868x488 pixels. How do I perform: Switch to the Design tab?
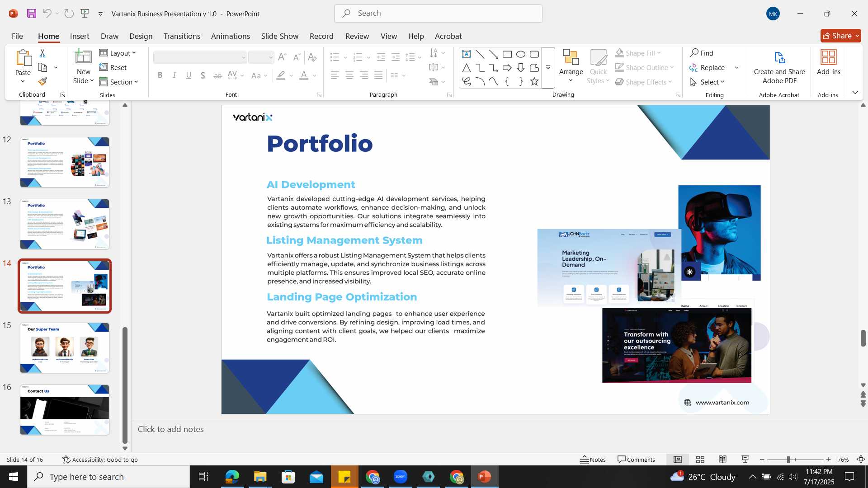coord(141,36)
